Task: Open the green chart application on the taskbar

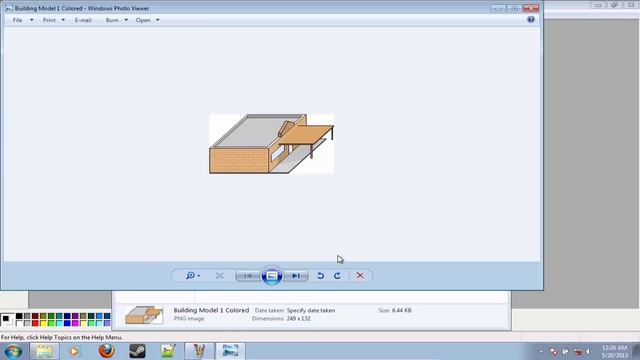Action: tap(168, 351)
